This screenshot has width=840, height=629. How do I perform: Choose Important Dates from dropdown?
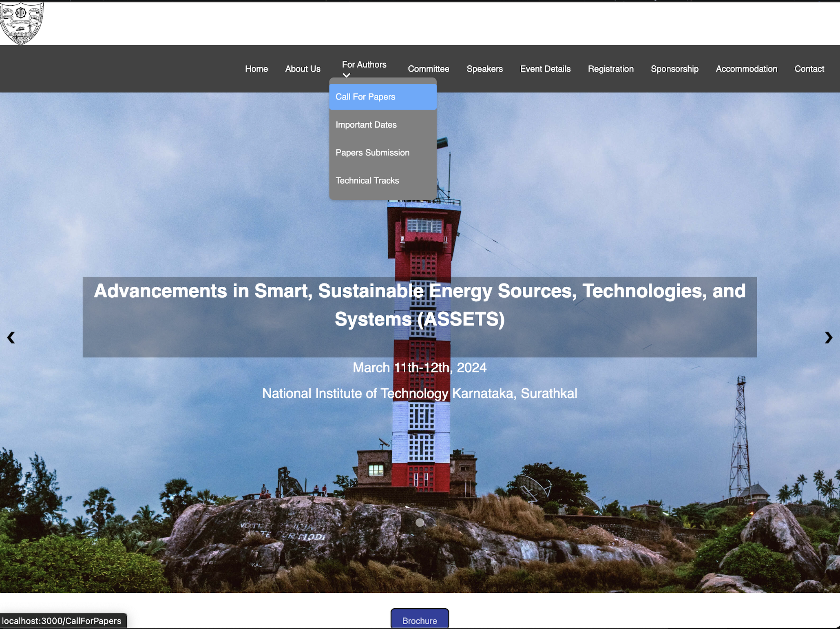pyautogui.click(x=366, y=125)
